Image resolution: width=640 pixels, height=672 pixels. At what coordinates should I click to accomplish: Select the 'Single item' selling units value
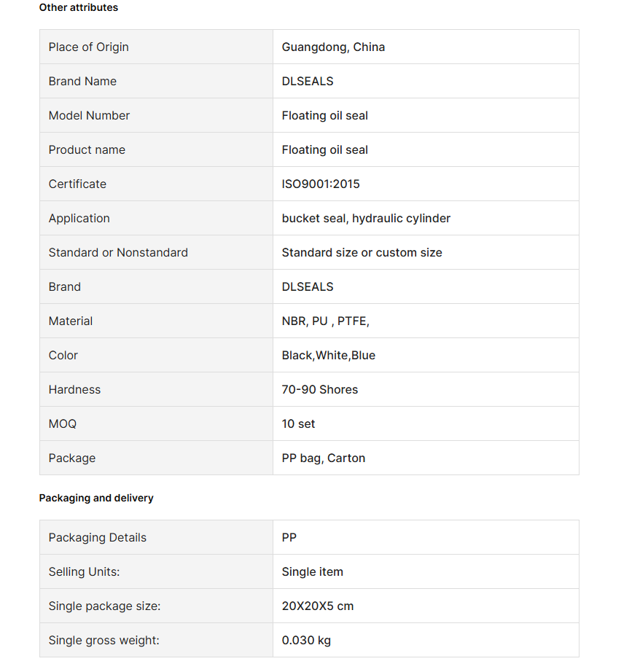(x=312, y=571)
